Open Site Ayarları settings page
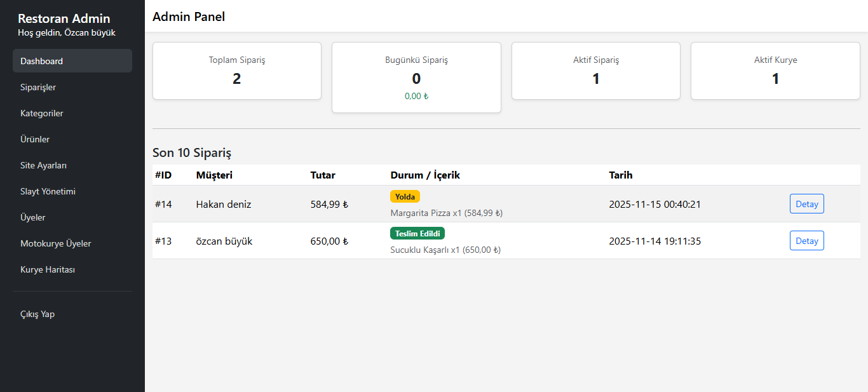 click(x=43, y=165)
